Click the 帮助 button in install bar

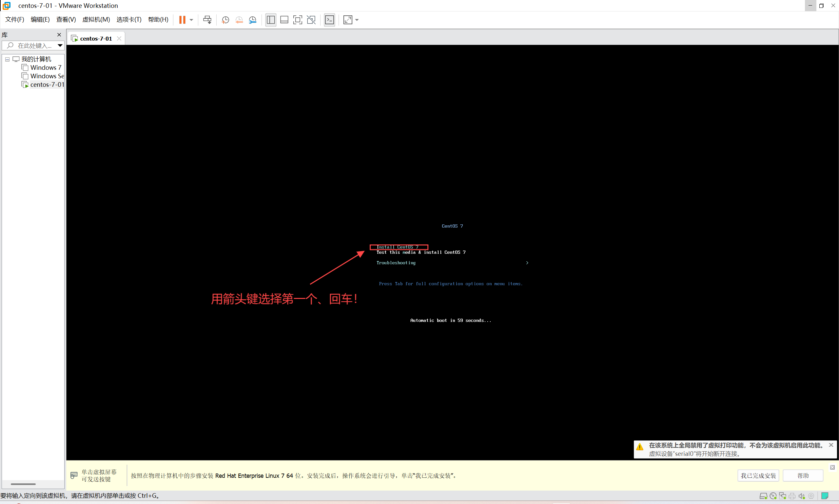tap(803, 476)
